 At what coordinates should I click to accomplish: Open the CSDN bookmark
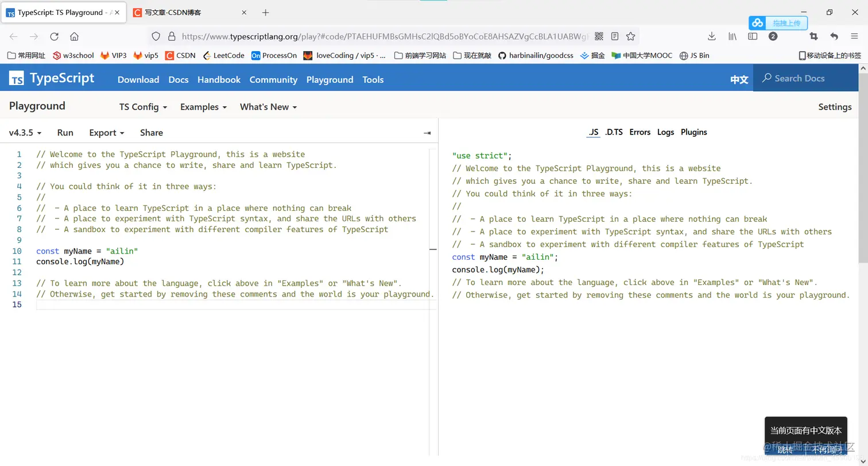[180, 56]
